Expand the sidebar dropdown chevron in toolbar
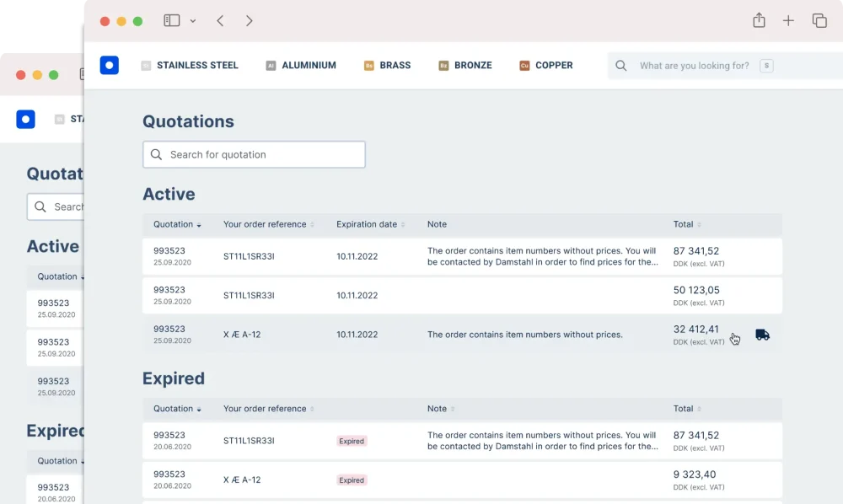 (x=193, y=21)
